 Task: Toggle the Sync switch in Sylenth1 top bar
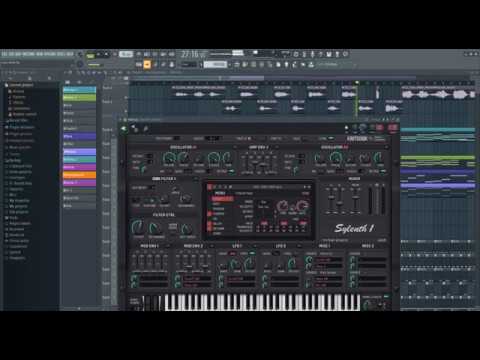click(x=331, y=138)
